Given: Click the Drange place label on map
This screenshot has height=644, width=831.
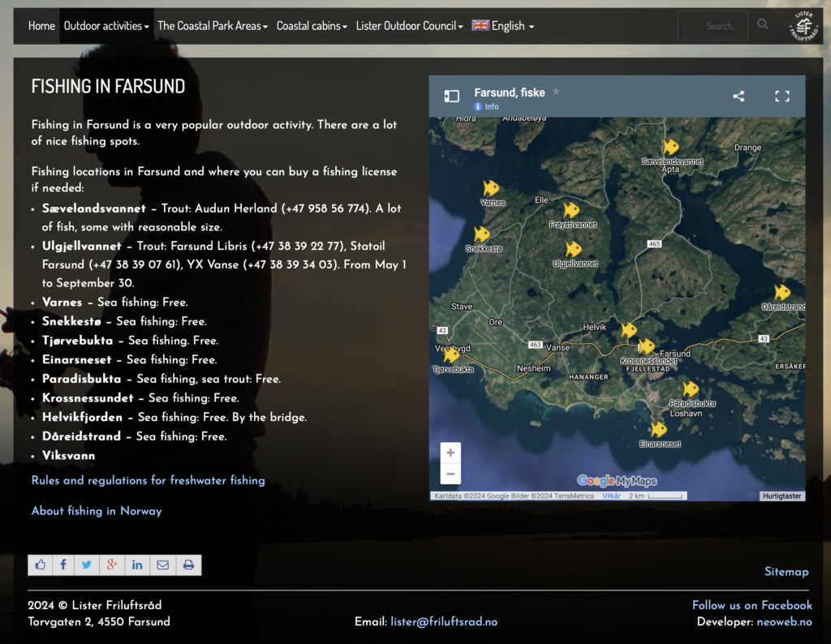Looking at the screenshot, I should click(x=747, y=148).
